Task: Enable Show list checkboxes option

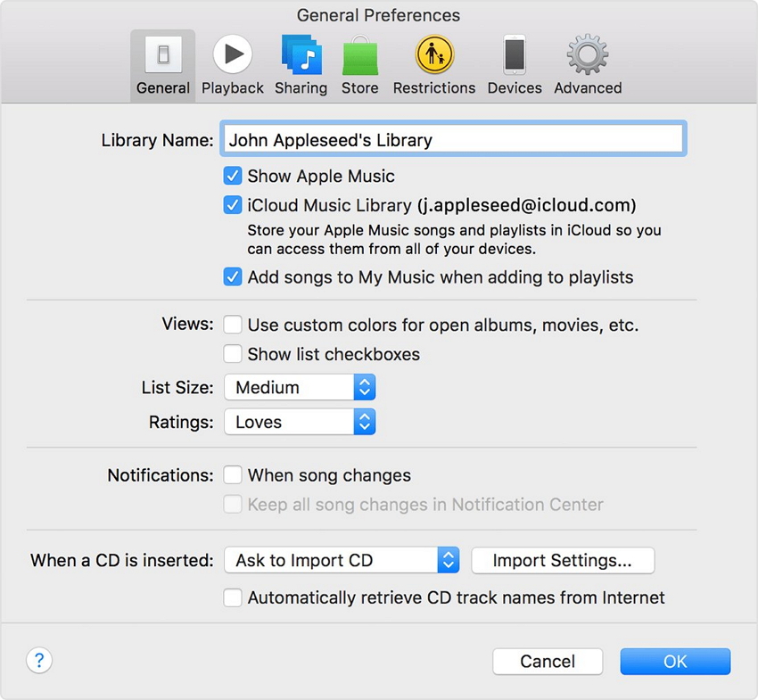Action: pyautogui.click(x=233, y=354)
